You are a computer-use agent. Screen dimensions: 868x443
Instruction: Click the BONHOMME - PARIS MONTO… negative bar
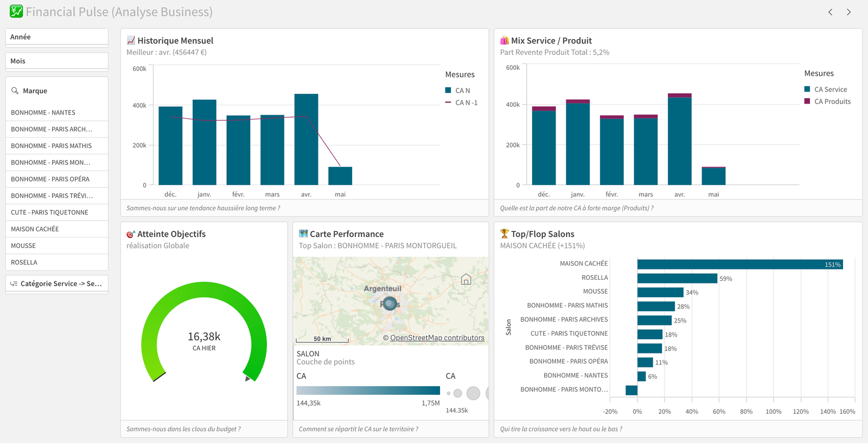tap(631, 390)
